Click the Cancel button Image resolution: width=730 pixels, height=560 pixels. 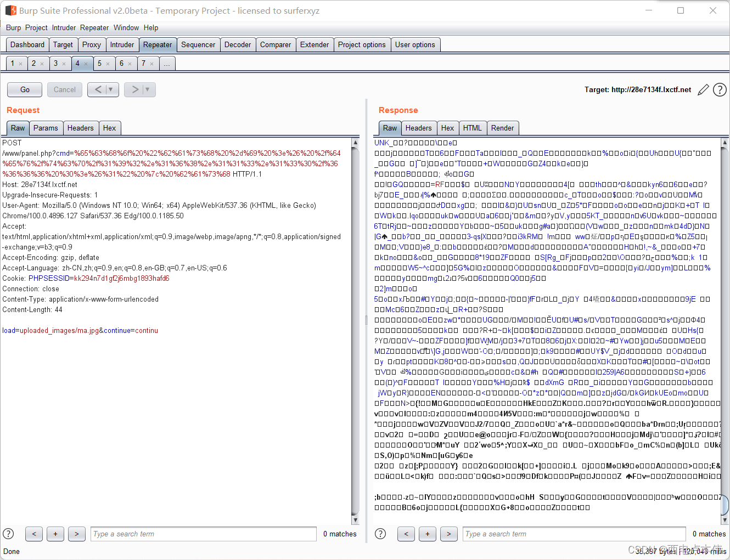click(65, 89)
